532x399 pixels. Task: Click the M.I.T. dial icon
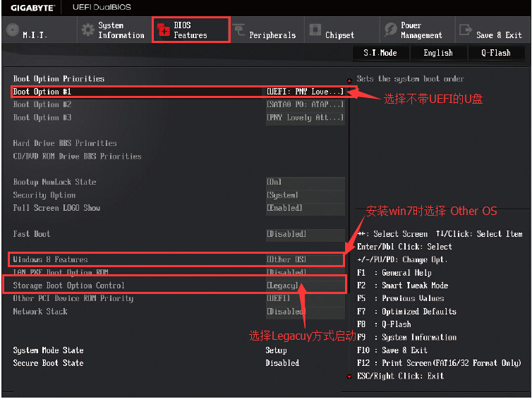click(13, 30)
